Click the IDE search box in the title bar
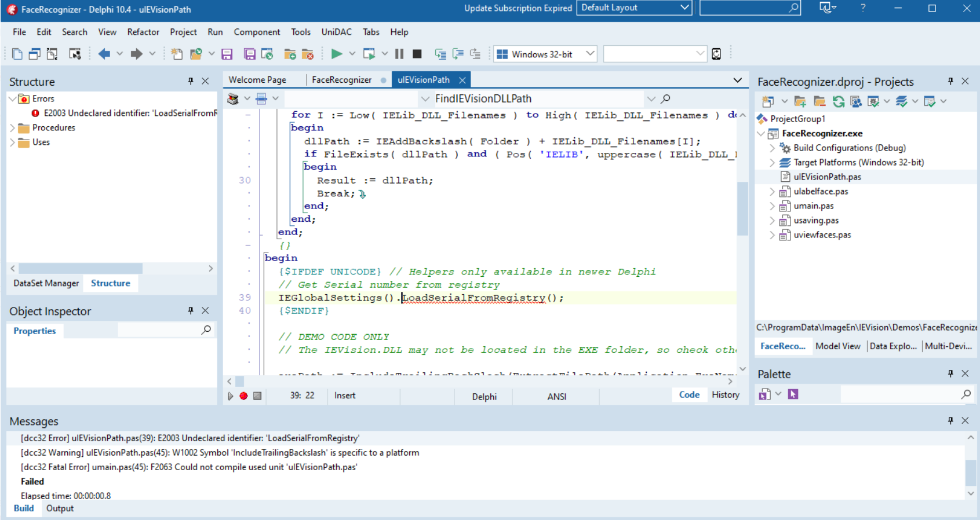This screenshot has height=520, width=980. (x=751, y=8)
